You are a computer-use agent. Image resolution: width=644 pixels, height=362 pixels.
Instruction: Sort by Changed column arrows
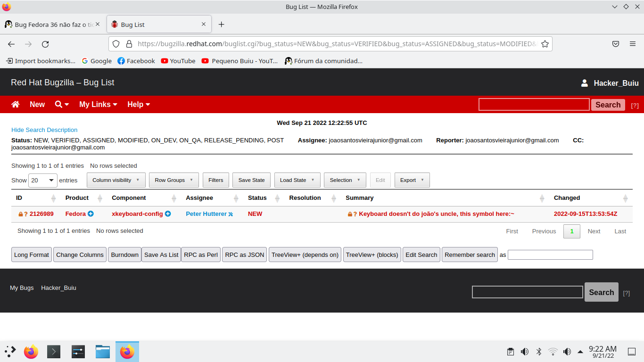pos(626,198)
